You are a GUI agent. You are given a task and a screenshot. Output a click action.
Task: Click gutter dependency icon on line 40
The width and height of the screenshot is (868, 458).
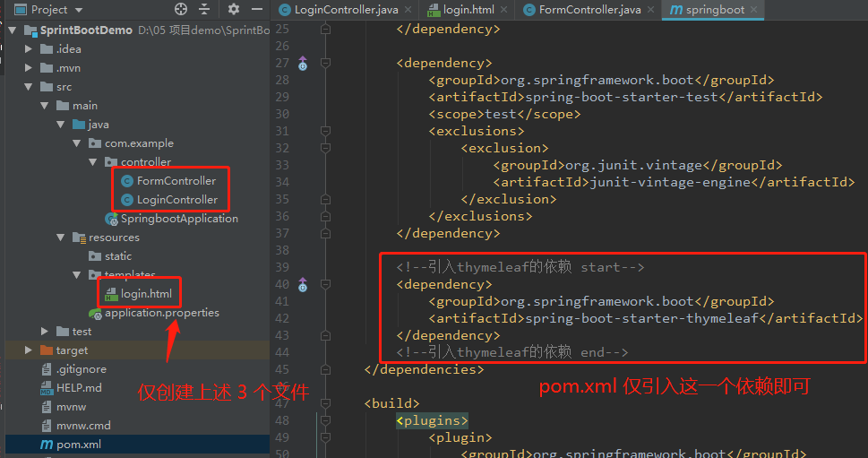(303, 285)
